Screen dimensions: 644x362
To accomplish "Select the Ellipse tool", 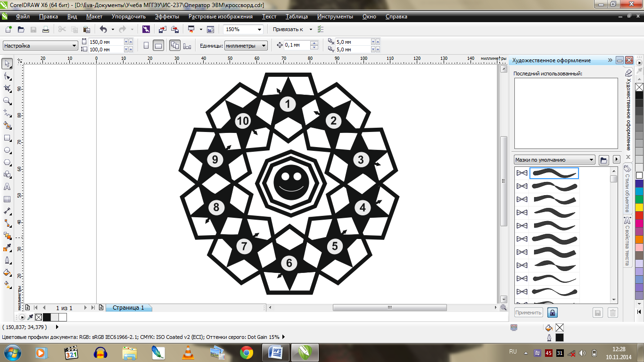I will pyautogui.click(x=7, y=150).
